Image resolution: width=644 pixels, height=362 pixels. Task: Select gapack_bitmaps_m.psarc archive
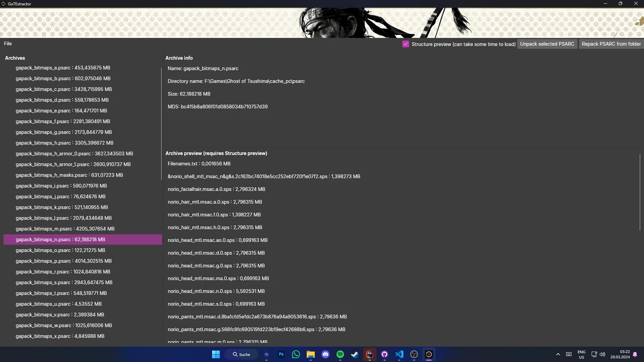click(83, 229)
